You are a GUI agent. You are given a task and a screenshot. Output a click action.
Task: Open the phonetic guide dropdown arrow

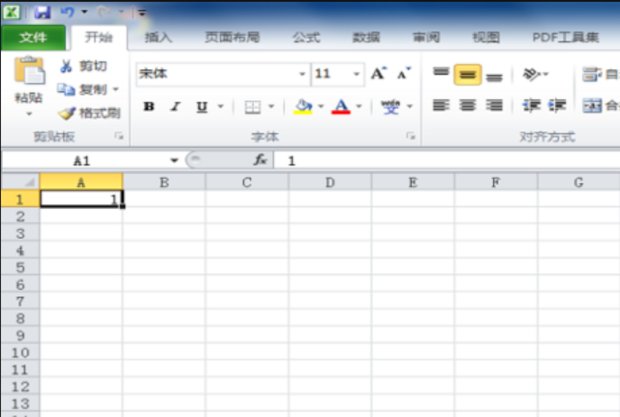[x=410, y=106]
